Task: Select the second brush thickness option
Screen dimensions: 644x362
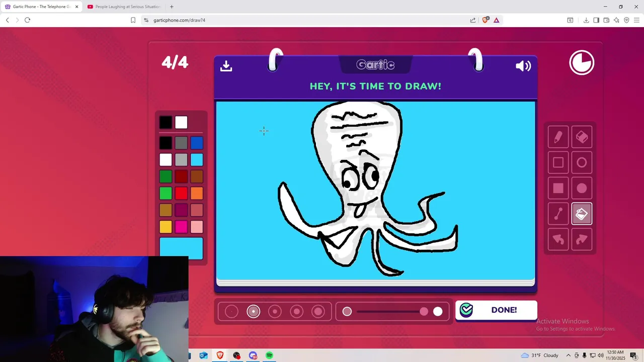Action: click(x=253, y=312)
